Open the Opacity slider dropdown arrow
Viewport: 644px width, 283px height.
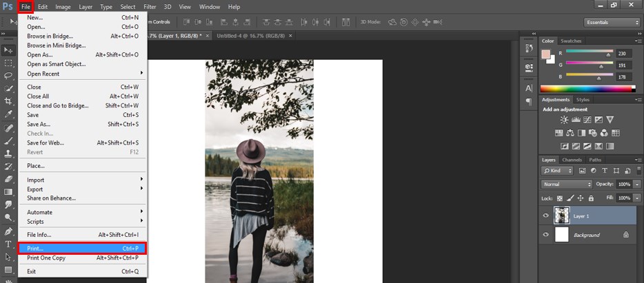pos(636,185)
